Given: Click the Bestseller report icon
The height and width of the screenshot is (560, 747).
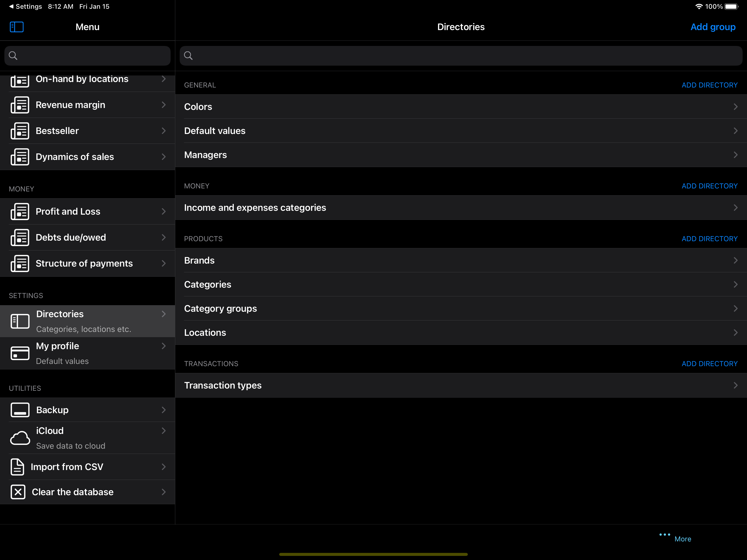Looking at the screenshot, I should click(20, 131).
